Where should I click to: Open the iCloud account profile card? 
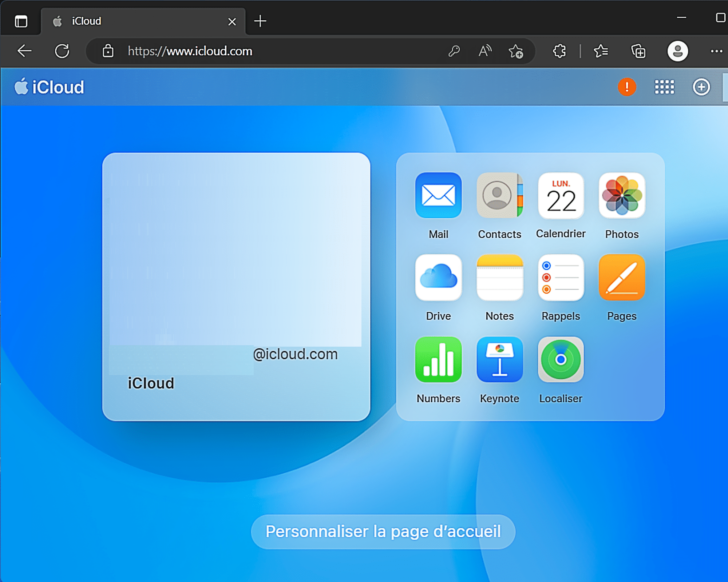tap(236, 287)
